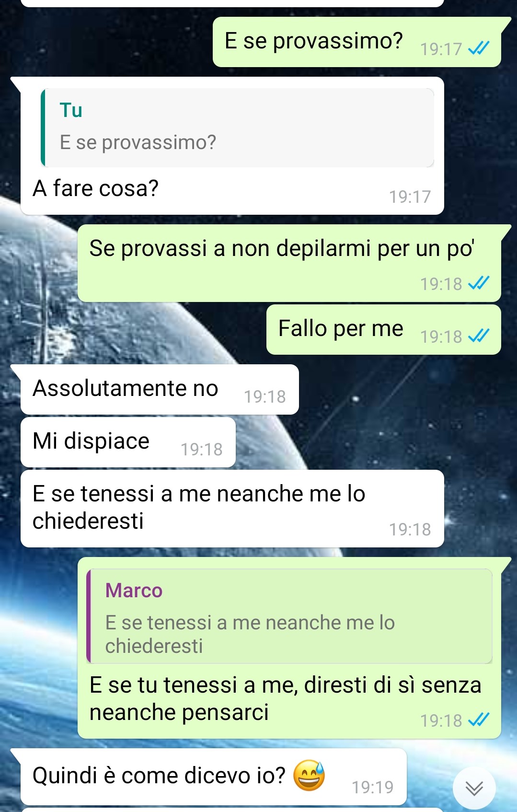Open quoted reply from "Tu"
The width and height of the screenshot is (517, 812).
(x=238, y=128)
